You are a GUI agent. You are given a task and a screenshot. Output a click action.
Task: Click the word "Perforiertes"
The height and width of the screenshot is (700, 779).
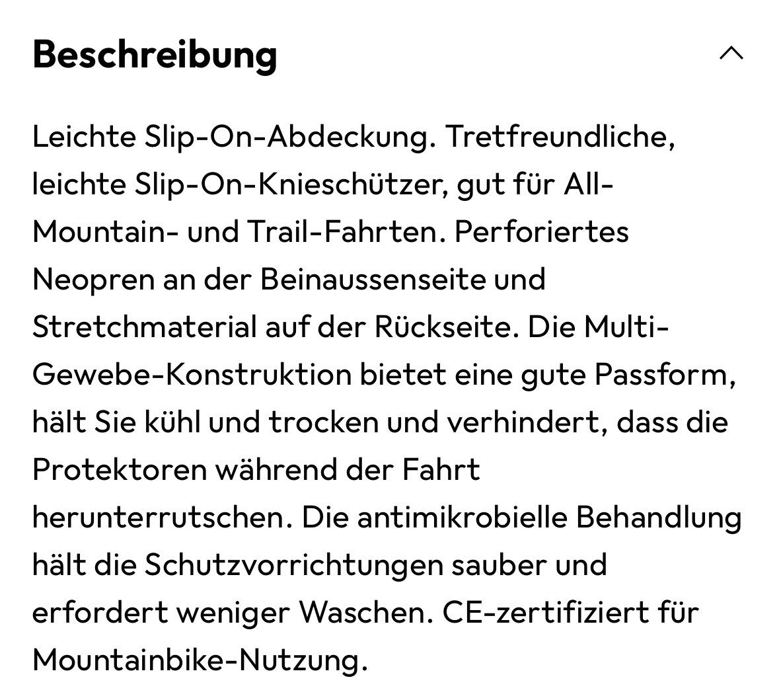pyautogui.click(x=541, y=232)
